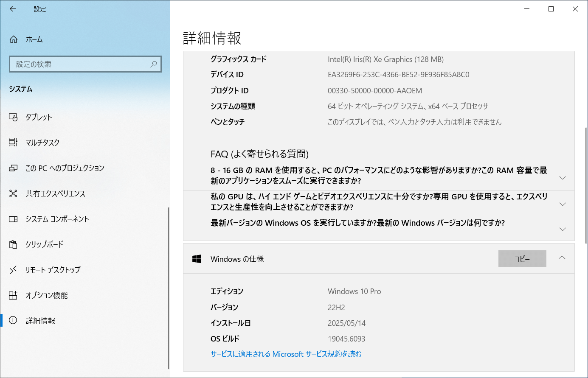Open クリップボード settings page

click(x=84, y=244)
